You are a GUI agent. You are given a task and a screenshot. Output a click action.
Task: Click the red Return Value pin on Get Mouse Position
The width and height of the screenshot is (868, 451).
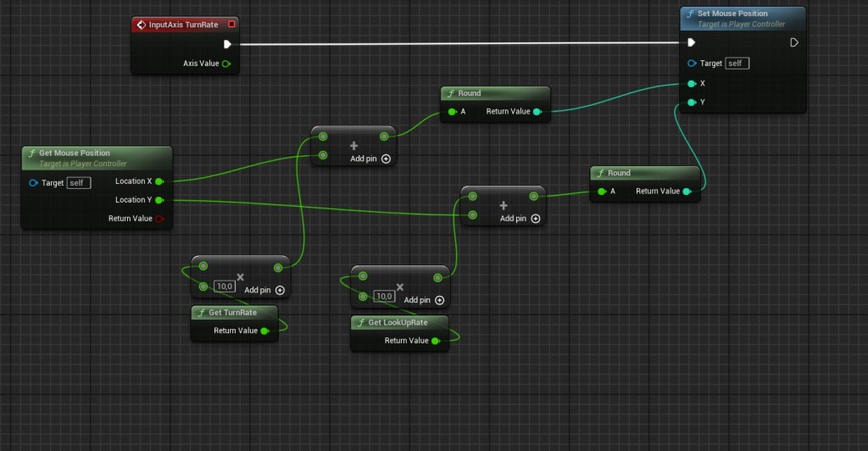point(159,219)
